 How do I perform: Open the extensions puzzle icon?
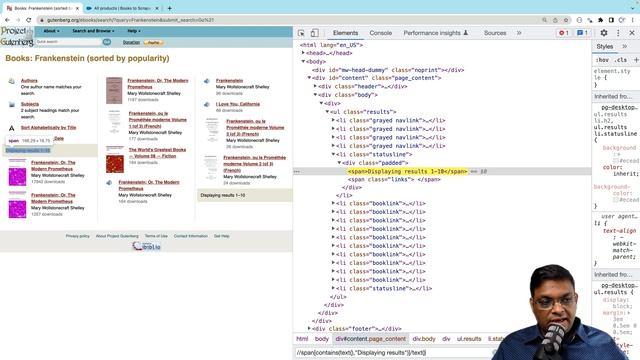(x=600, y=20)
